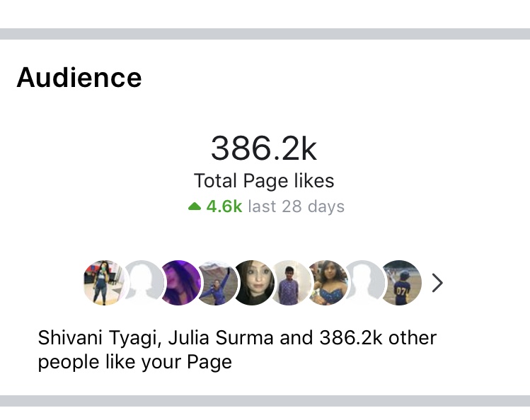This screenshot has width=530, height=420.
Task: Tap the 386.2k total likes number
Action: tap(264, 148)
